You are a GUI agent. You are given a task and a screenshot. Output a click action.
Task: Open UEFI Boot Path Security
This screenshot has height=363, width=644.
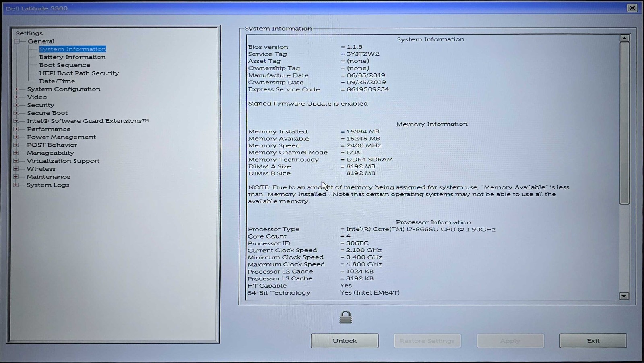click(x=79, y=73)
